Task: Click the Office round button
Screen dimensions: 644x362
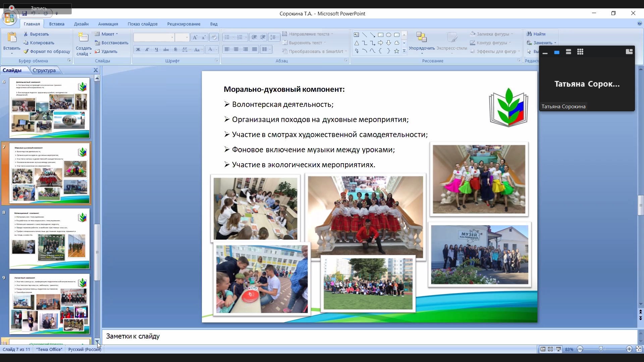Action: pos(9,18)
